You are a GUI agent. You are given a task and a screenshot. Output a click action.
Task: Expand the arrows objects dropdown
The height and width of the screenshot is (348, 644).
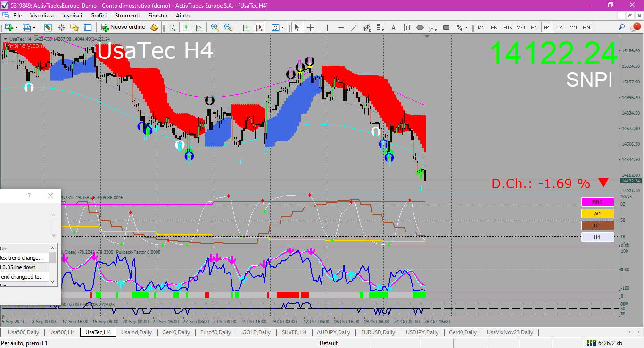tap(466, 27)
